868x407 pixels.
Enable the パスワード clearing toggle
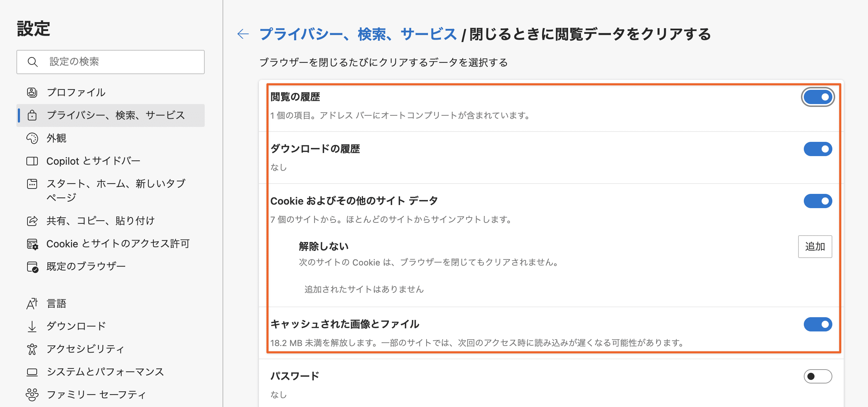[818, 376]
